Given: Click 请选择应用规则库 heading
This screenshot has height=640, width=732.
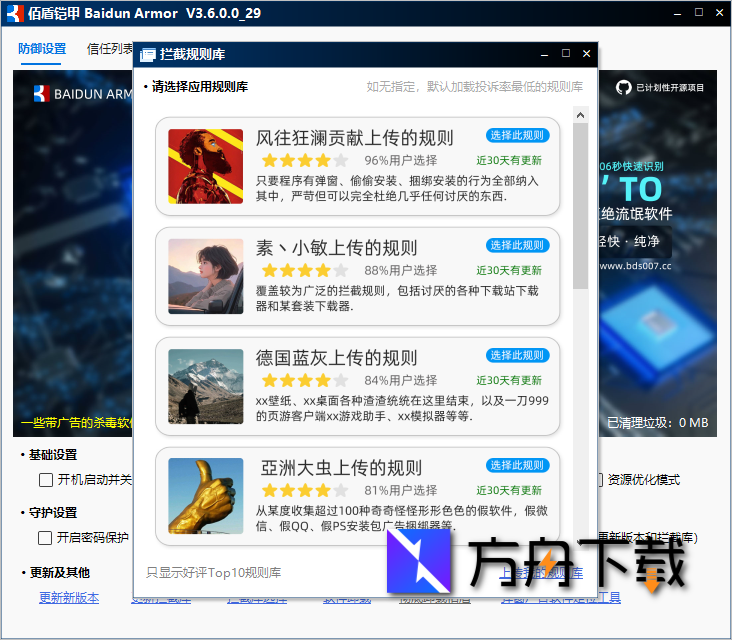Looking at the screenshot, I should (200, 87).
